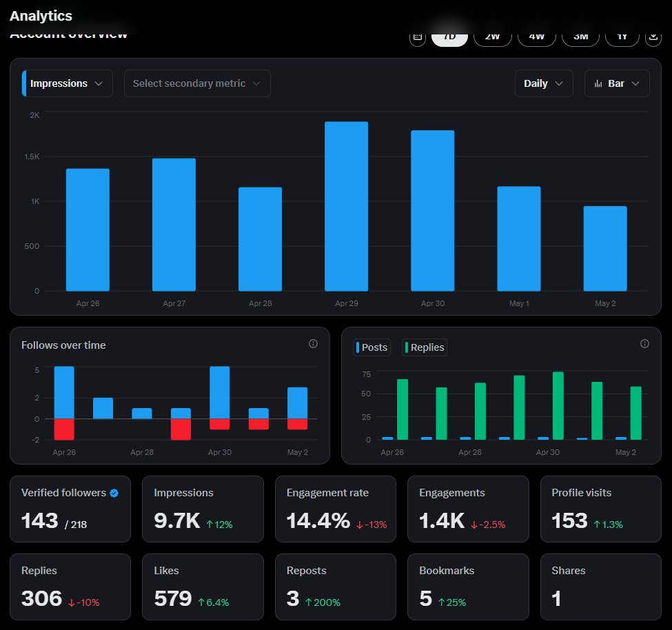Image resolution: width=672 pixels, height=630 pixels.
Task: Select the 7D time range
Action: tap(449, 39)
